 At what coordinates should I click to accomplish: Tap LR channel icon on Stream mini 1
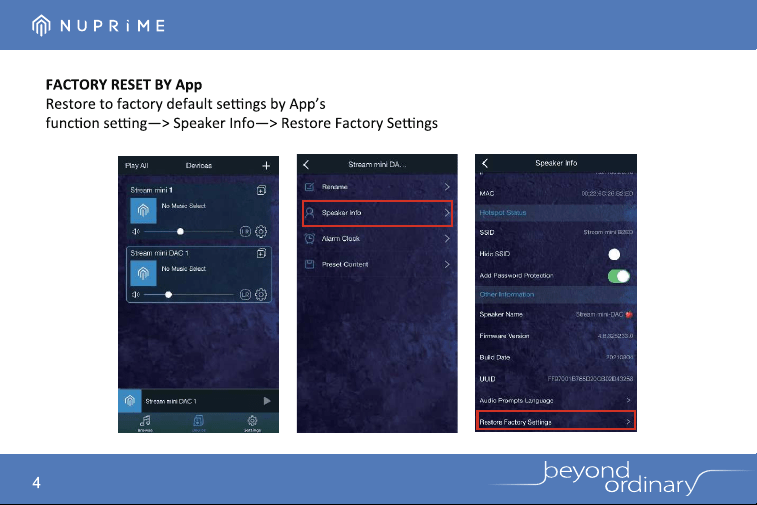pos(245,232)
